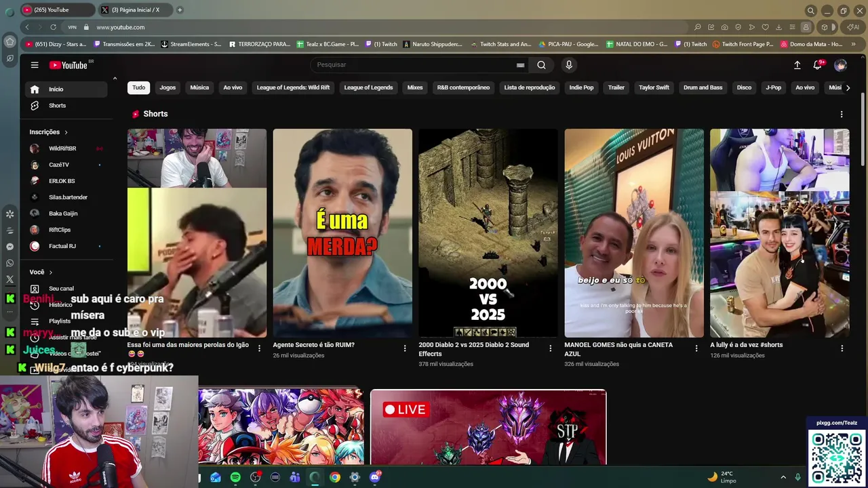
Task: Open the YouTube hamburger guide menu
Action: coord(35,65)
